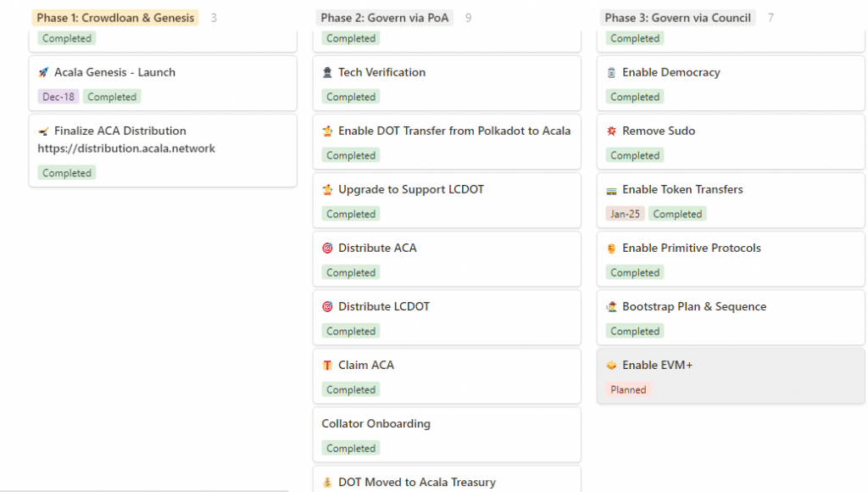Click the count 7 next to Phase 3
Viewport: 868px width, 492px height.
coord(771,18)
